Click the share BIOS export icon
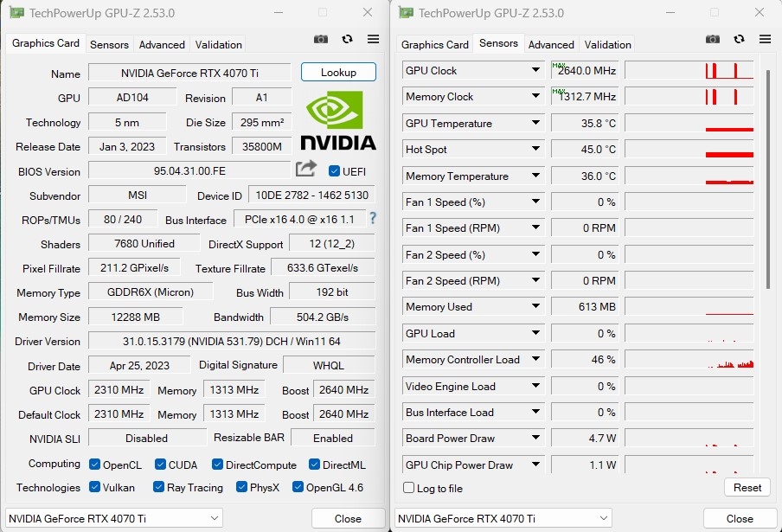Image resolution: width=782 pixels, height=532 pixels. pos(306,169)
